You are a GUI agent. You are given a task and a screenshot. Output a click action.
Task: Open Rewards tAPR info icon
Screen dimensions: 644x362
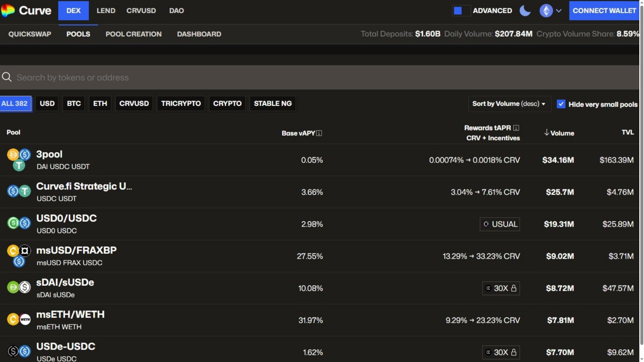point(516,128)
